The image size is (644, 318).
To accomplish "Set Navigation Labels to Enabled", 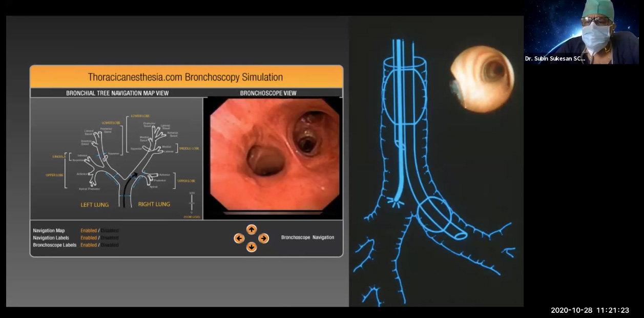I will [88, 238].
